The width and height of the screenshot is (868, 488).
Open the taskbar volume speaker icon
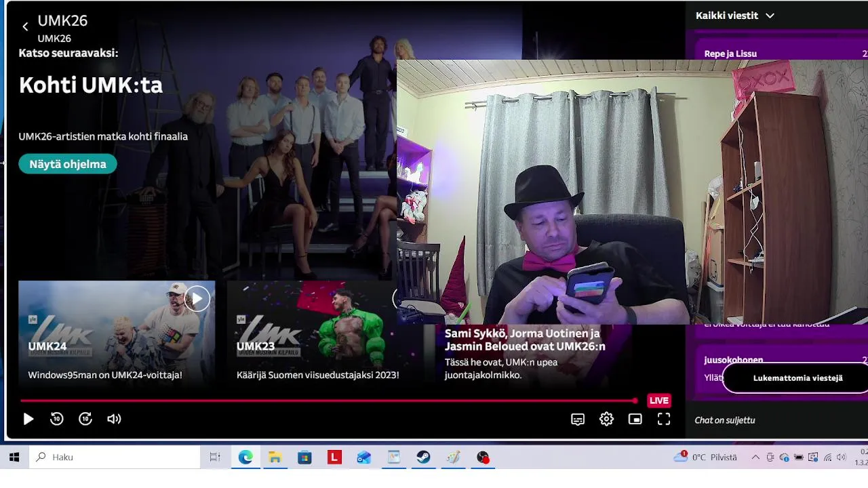point(842,457)
